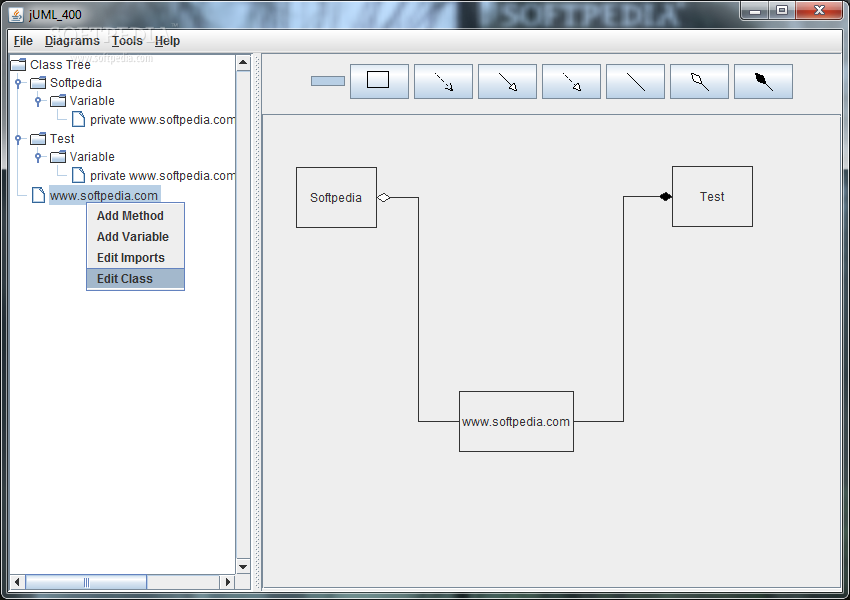Collapse the Variable node under Test
Image resolution: width=850 pixels, height=600 pixels.
pyautogui.click(x=38, y=157)
